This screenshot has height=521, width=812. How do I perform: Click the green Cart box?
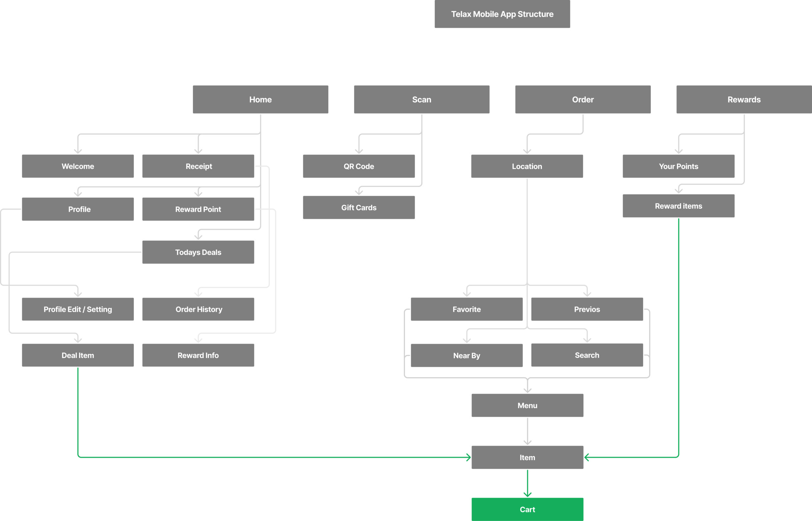pos(527,509)
